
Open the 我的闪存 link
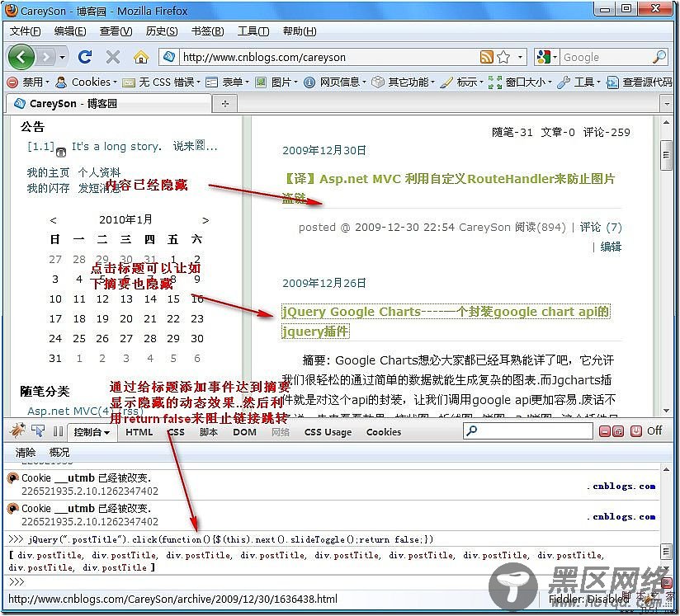pyautogui.click(x=48, y=188)
